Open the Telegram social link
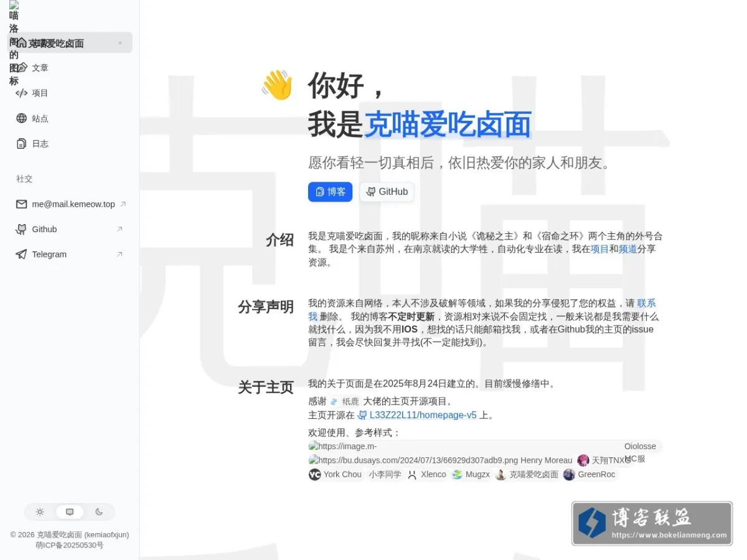The height and width of the screenshot is (560, 747). [70, 254]
